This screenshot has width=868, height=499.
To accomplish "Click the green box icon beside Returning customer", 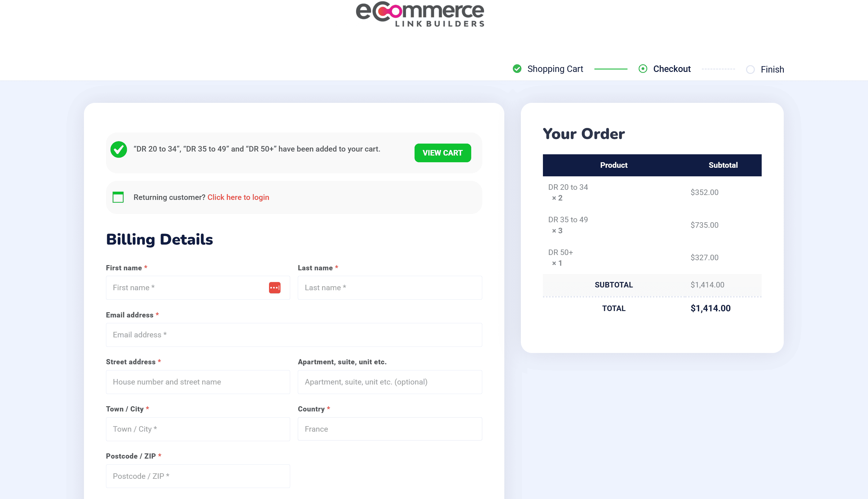I will click(x=118, y=197).
